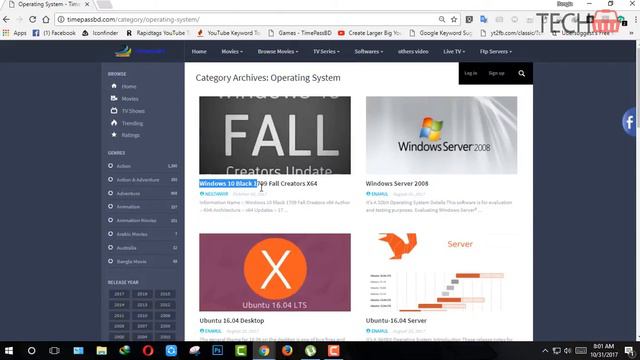
Task: Close the Operating System browser tab
Action: [87, 4]
